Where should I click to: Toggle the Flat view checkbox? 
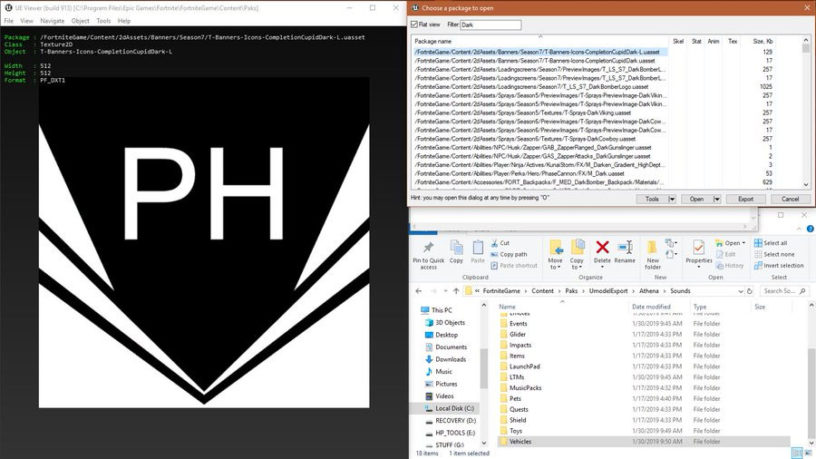(x=414, y=24)
